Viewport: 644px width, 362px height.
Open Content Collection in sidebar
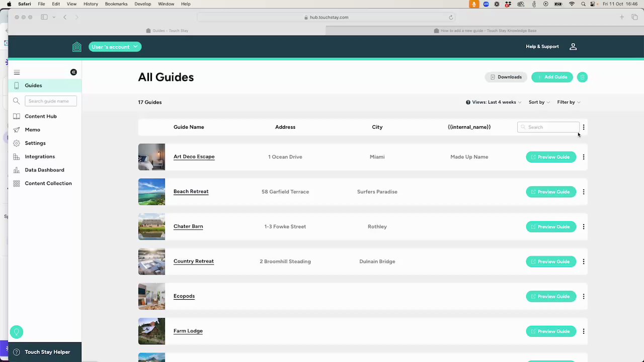pyautogui.click(x=48, y=184)
